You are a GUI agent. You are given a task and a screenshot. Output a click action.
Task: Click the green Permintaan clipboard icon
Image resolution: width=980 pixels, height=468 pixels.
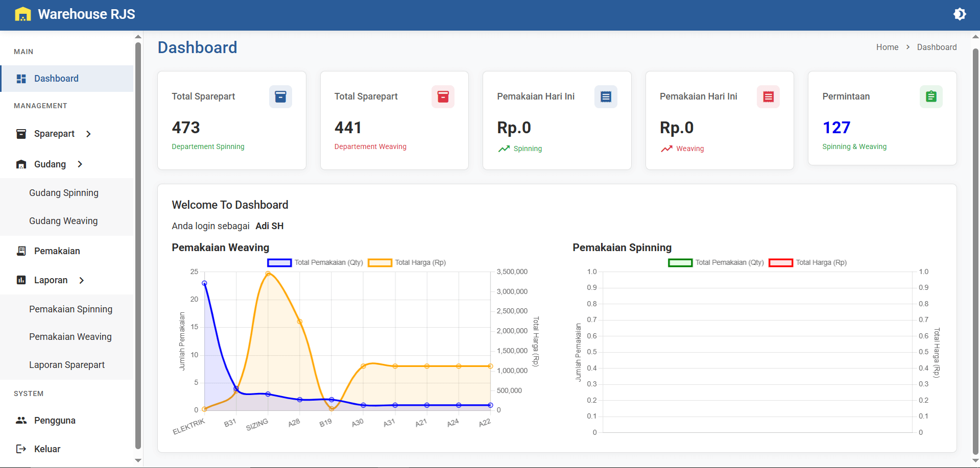pos(931,96)
